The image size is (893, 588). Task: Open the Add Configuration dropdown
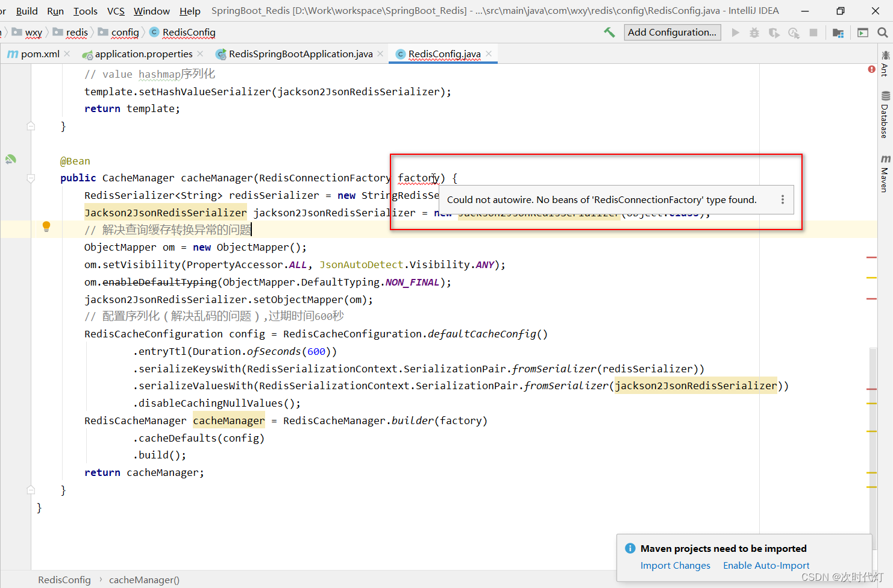pos(672,32)
